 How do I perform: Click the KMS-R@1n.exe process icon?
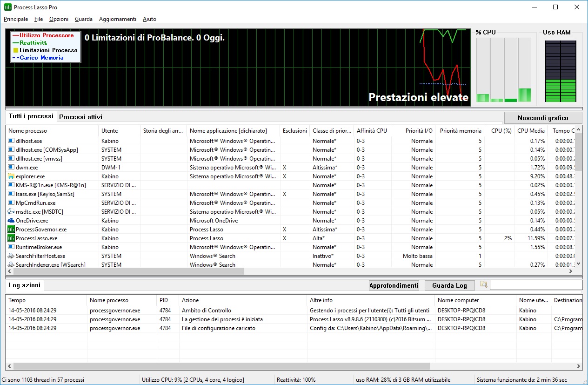pos(11,185)
